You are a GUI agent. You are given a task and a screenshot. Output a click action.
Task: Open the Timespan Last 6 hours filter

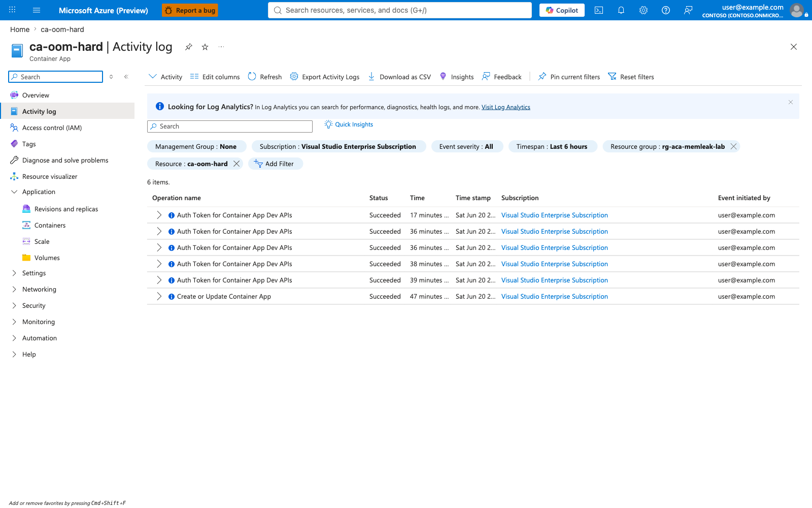tap(552, 146)
